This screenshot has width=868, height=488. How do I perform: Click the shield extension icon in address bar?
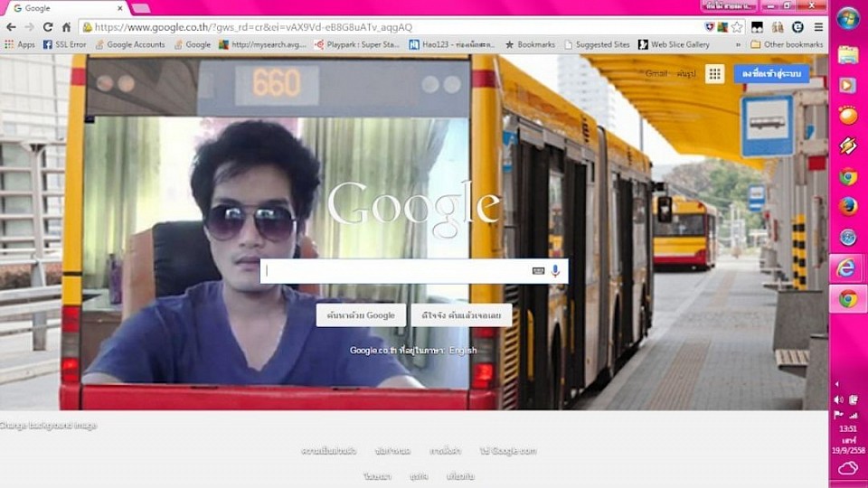coord(709,27)
